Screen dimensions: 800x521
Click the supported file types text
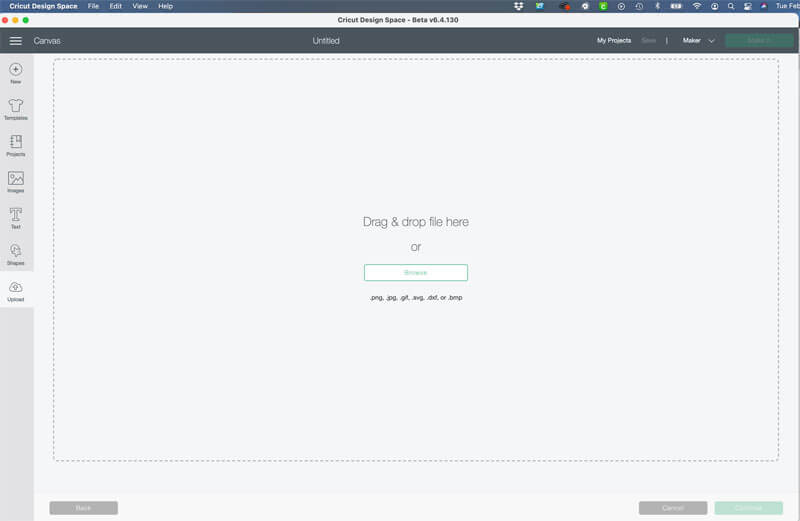pos(416,297)
